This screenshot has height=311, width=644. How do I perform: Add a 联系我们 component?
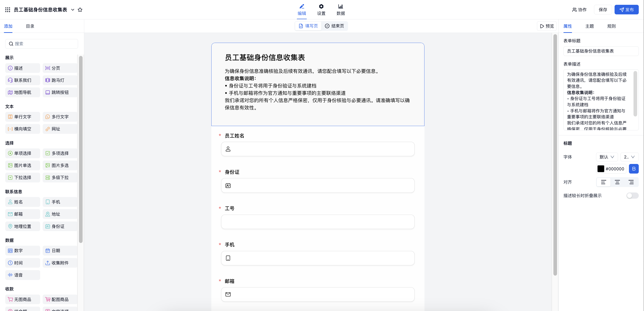click(x=23, y=80)
